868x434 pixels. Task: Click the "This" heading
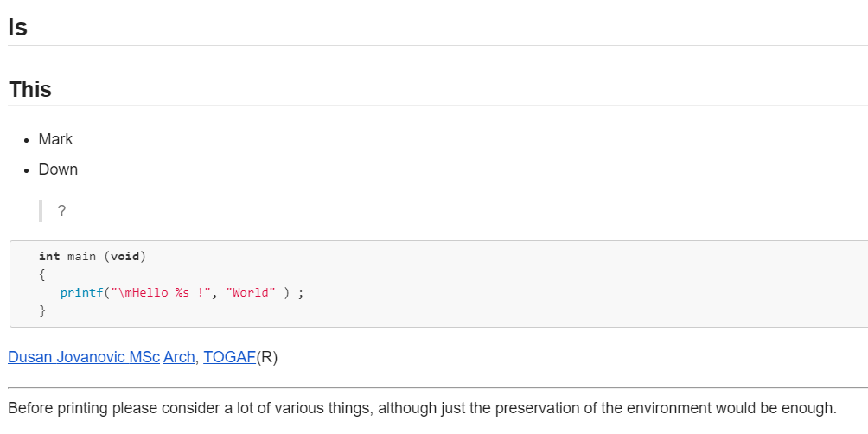tap(30, 90)
